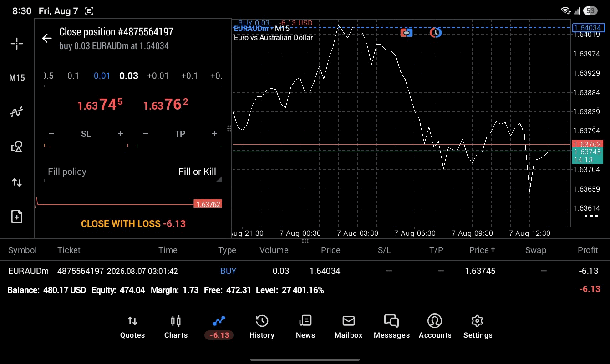Image resolution: width=610 pixels, height=364 pixels.
Task: Open the Quotes tab
Action: tap(132, 327)
